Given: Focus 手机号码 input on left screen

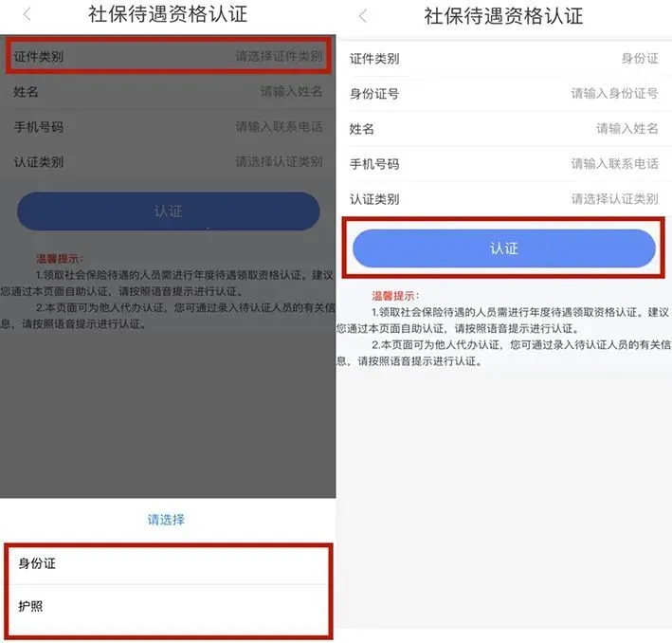Looking at the screenshot, I should click(x=168, y=126).
